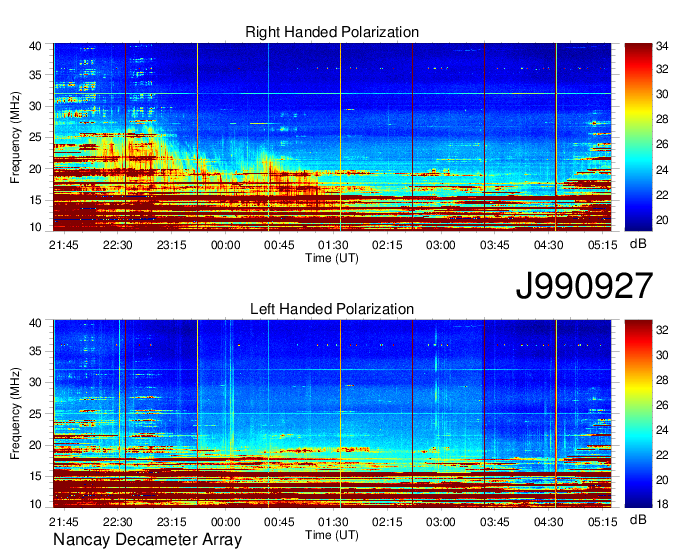The image size is (680, 552).
Task: Click the upper plot's dB color bar
Action: [x=638, y=137]
